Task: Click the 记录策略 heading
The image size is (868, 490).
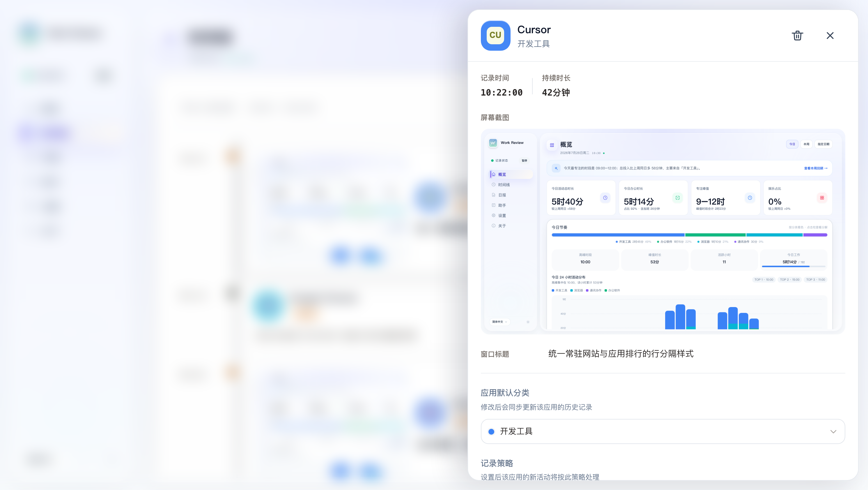Action: click(x=497, y=463)
